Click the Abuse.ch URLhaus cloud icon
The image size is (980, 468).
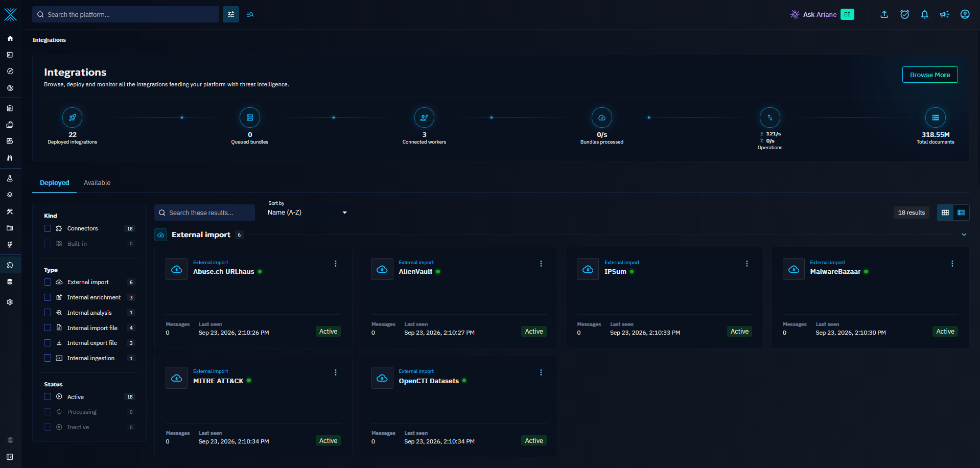176,269
